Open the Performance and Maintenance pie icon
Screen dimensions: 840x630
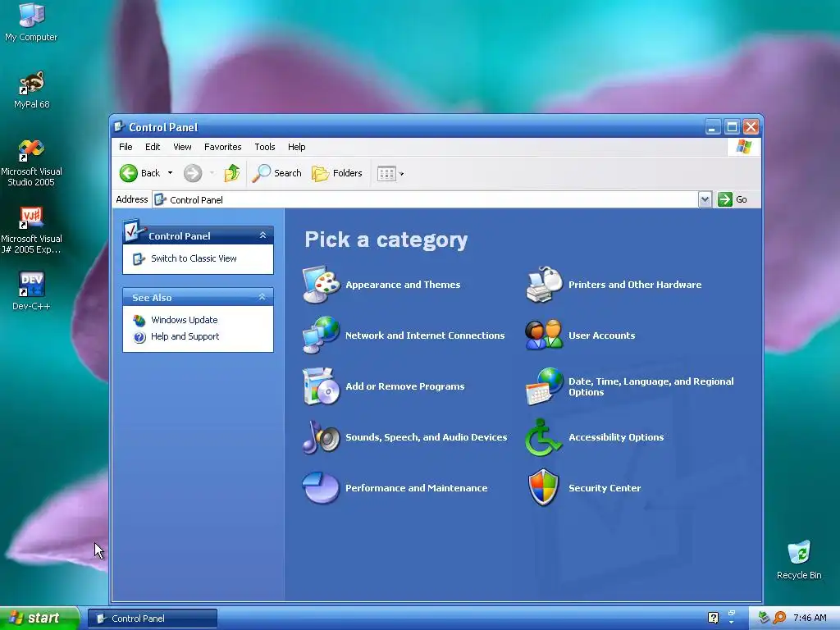click(x=321, y=487)
